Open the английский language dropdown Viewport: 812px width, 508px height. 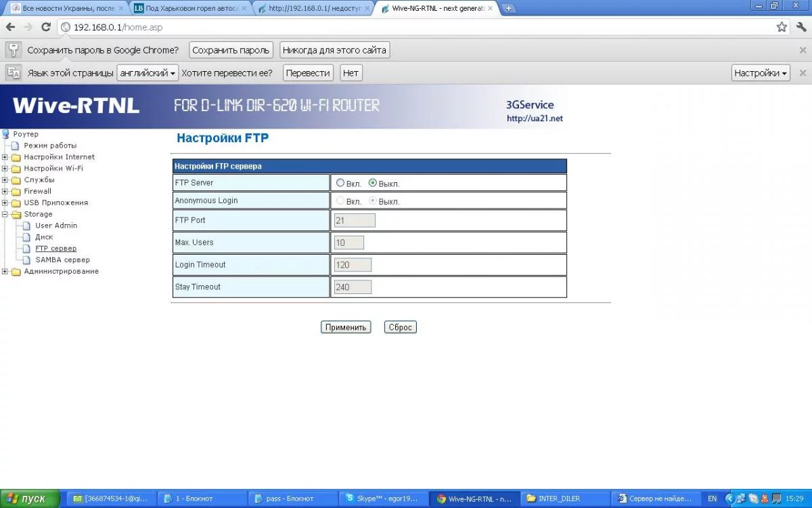click(148, 73)
